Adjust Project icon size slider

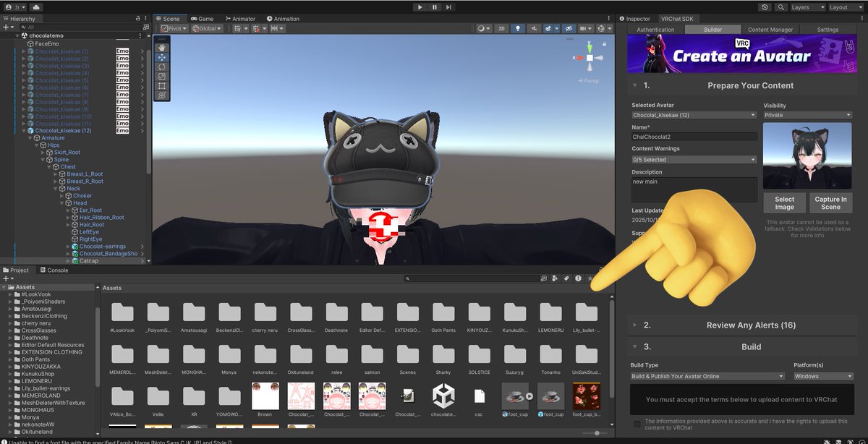pyautogui.click(x=597, y=433)
